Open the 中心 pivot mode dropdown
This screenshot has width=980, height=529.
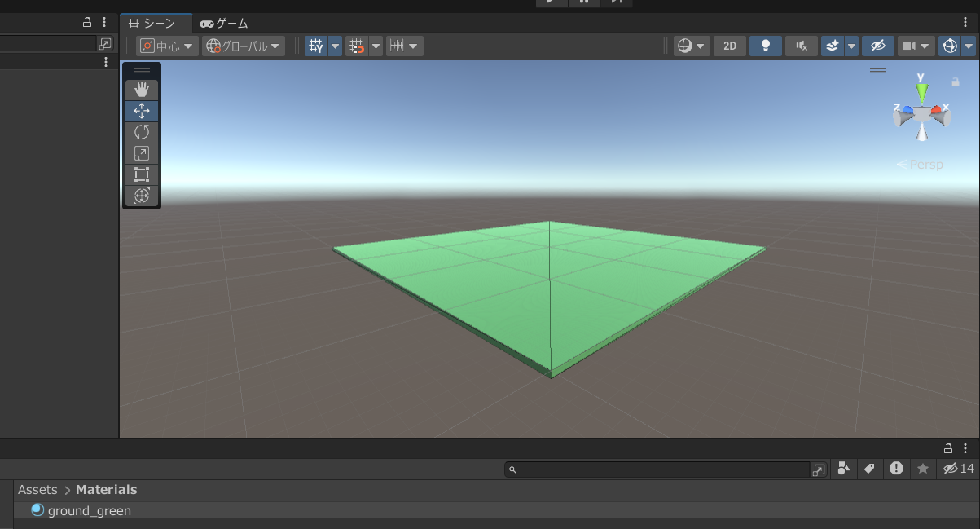click(167, 46)
